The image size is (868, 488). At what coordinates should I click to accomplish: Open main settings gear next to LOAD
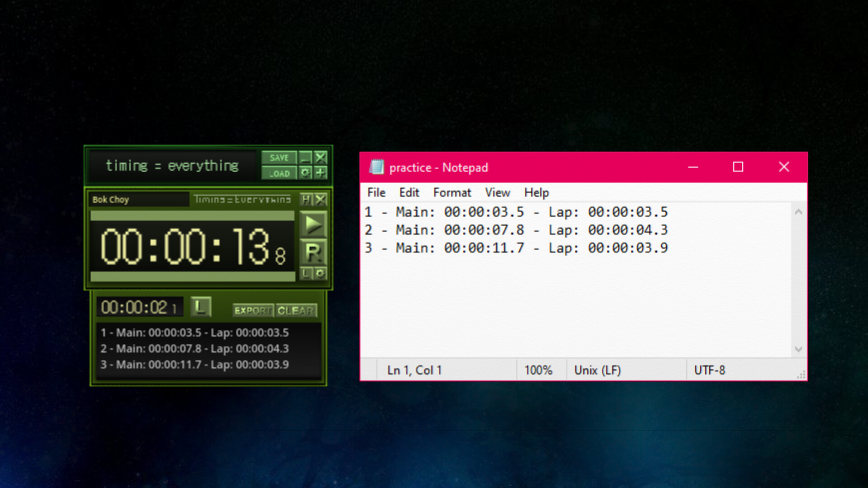(306, 173)
